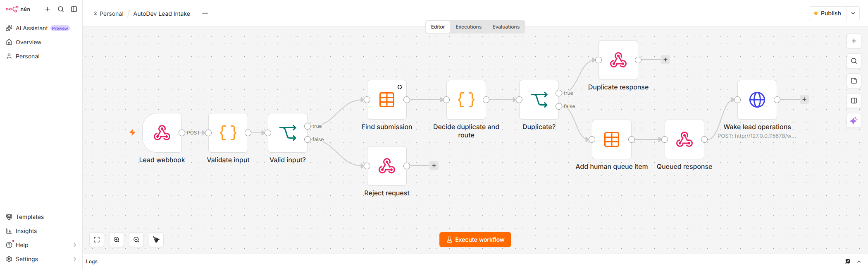Select Add human queue item node

[612, 139]
